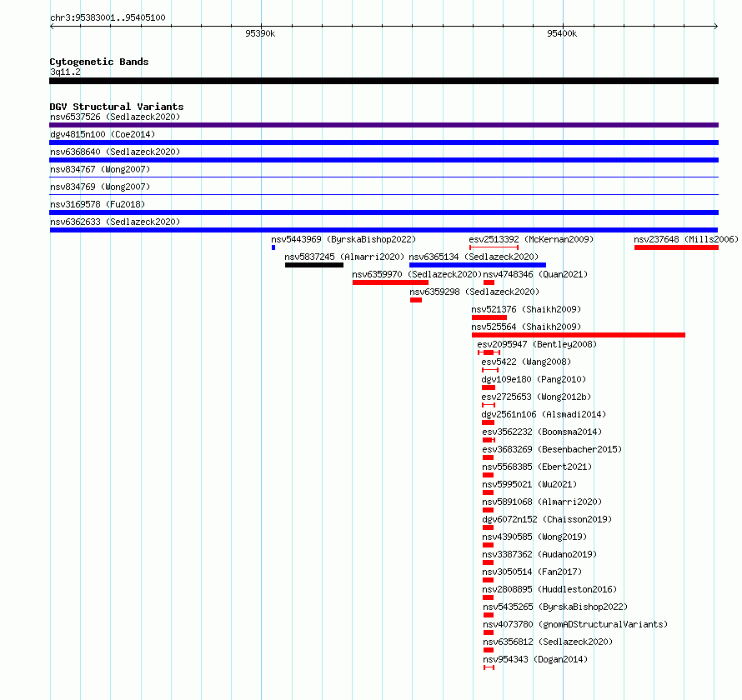Viewport: 742px width, 700px height.
Task: Click the blue nsv3169578 variant bar
Action: point(384,212)
